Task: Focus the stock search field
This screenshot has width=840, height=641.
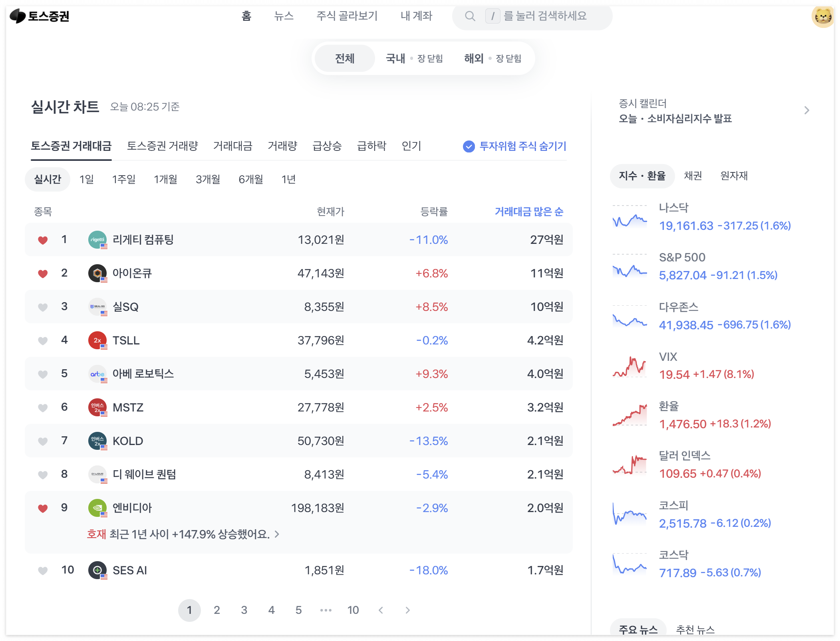Action: point(532,16)
